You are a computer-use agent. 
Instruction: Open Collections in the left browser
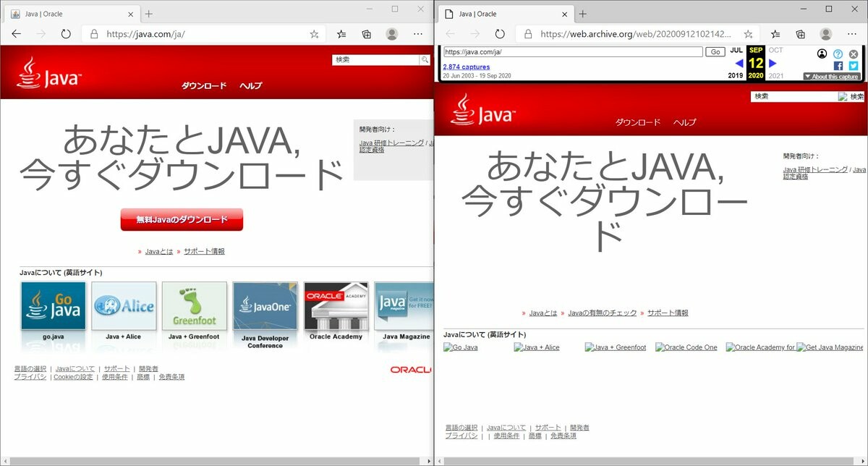367,34
